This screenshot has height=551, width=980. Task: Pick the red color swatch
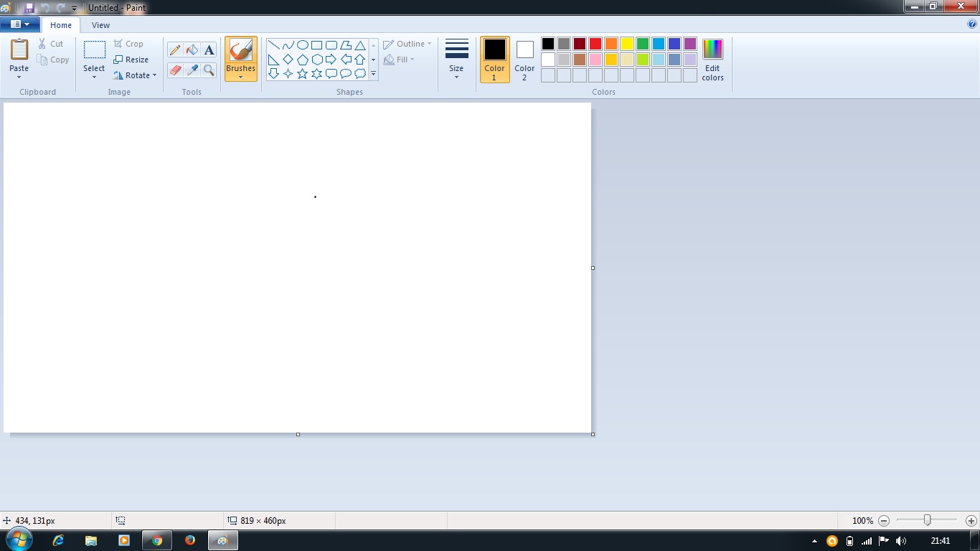point(595,44)
